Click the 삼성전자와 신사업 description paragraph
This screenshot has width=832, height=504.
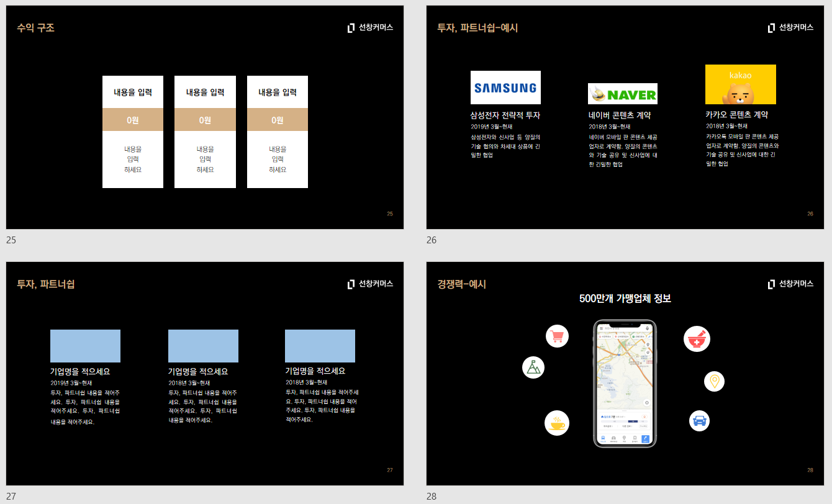[505, 146]
